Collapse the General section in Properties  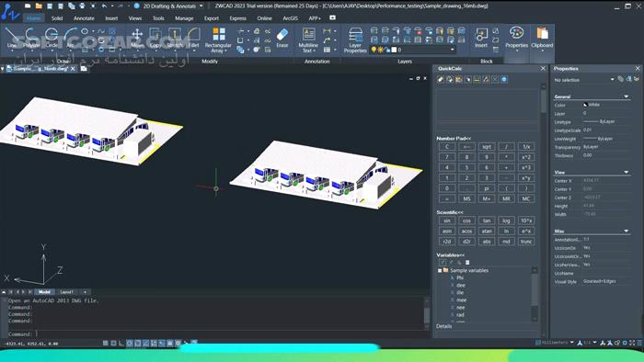point(626,96)
